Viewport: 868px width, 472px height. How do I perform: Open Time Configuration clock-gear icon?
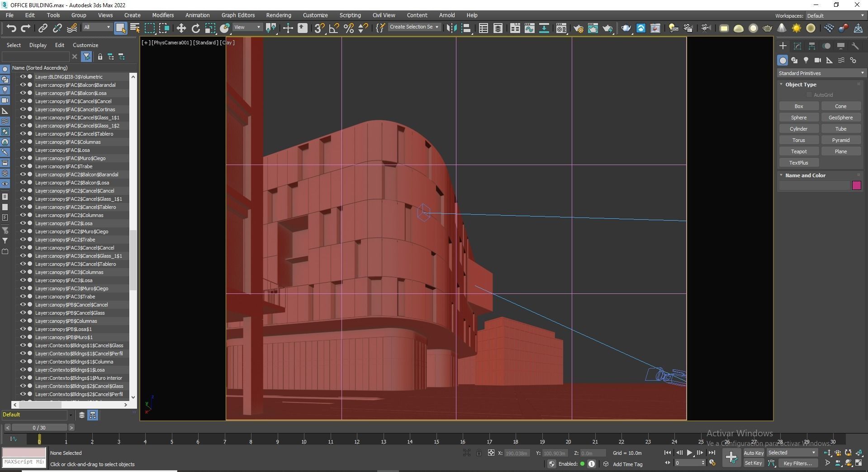pyautogui.click(x=712, y=463)
